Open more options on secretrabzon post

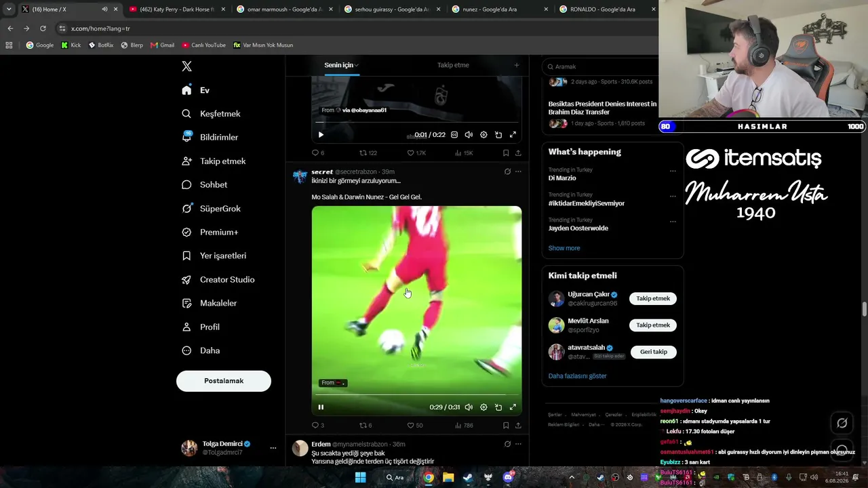pos(518,171)
